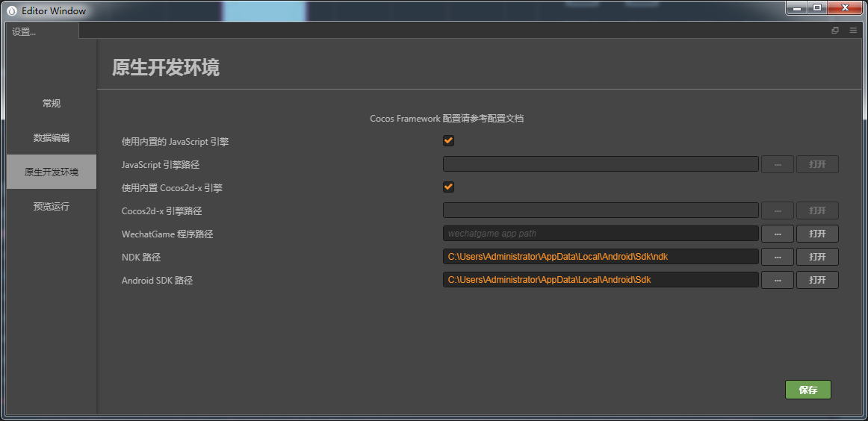Click the ... button for Cocos2d-x 引擎路径
Screen dimensions: 868x421
(x=778, y=210)
